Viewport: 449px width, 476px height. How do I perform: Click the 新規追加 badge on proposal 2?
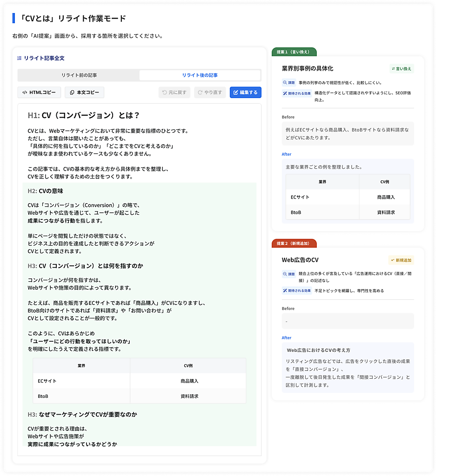click(401, 260)
